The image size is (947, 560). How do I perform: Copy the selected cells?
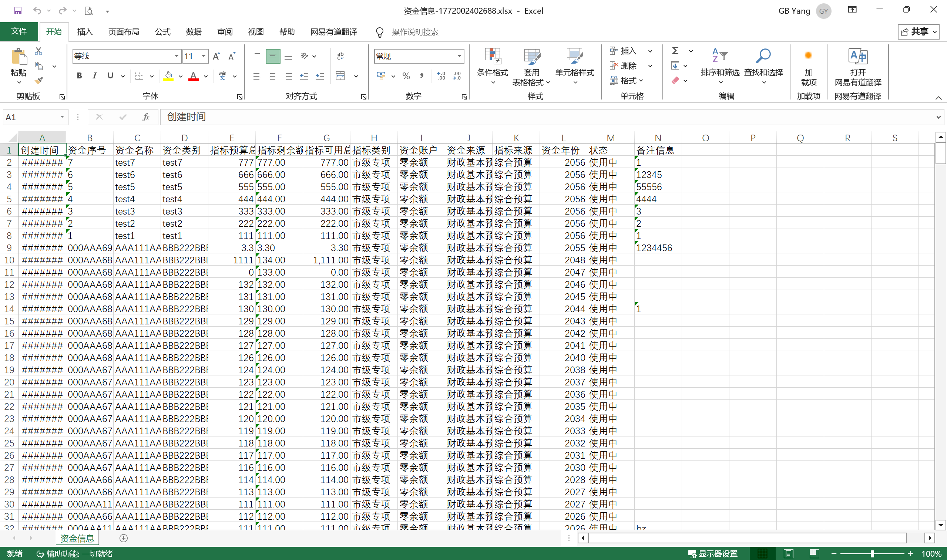click(38, 66)
